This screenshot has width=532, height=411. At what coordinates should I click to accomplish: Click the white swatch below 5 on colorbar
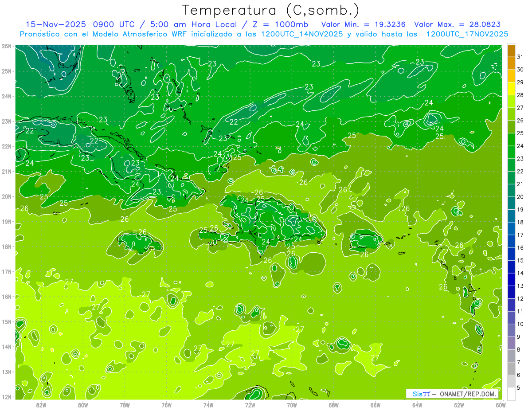click(511, 394)
